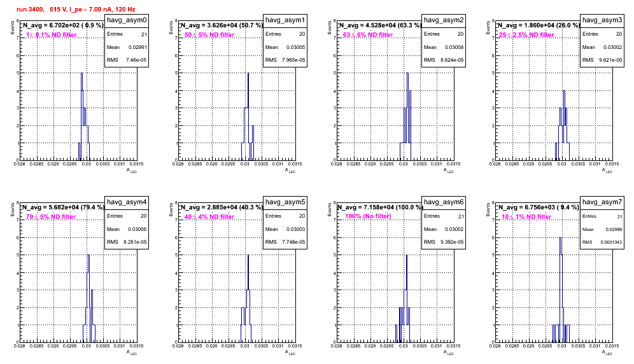This screenshot has width=634, height=364.
Task: Click Mean value 0.03002 in havg_asym3 box
Action: pyautogui.click(x=613, y=47)
